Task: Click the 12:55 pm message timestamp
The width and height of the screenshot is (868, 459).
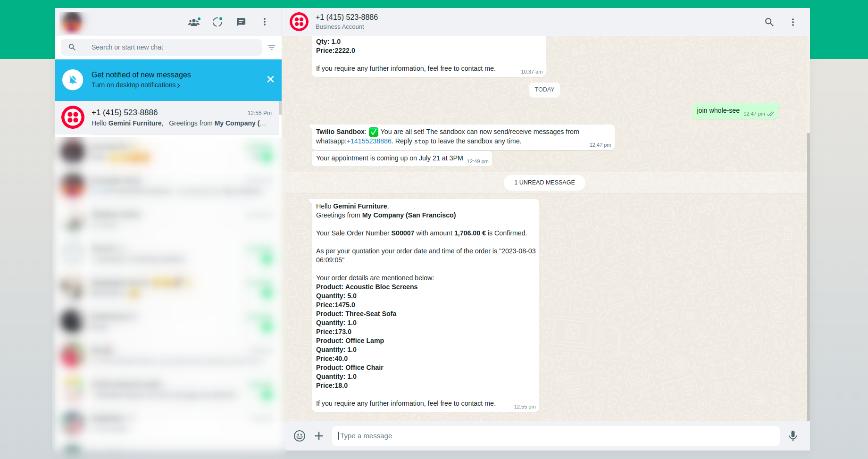Action: (x=525, y=407)
